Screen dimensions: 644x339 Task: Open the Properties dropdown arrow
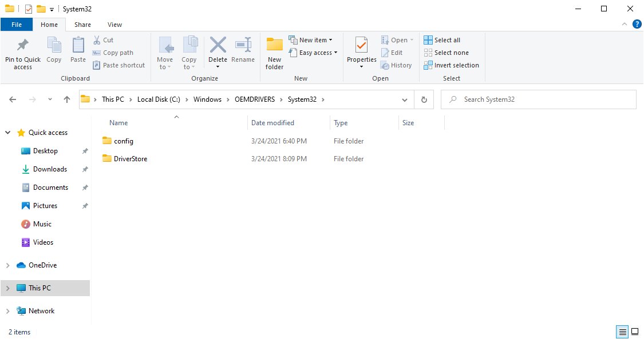pos(361,67)
